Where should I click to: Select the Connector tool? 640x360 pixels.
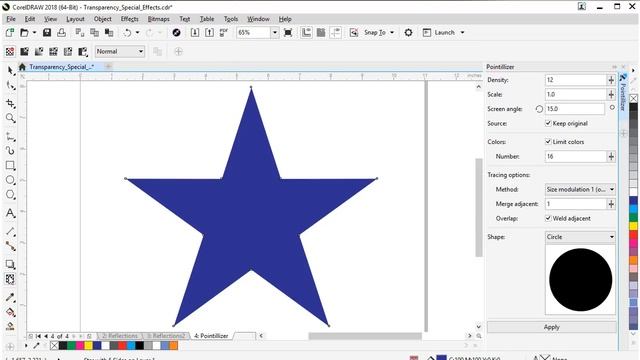click(10, 246)
